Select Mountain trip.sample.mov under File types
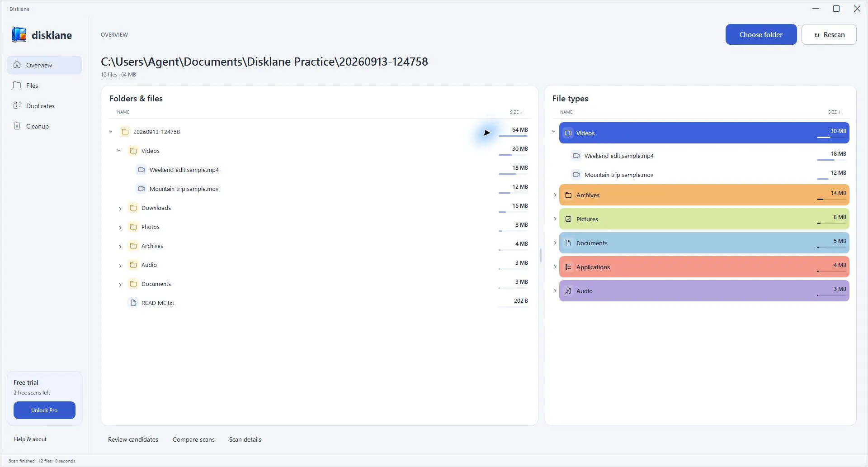The width and height of the screenshot is (868, 467). [x=704, y=174]
